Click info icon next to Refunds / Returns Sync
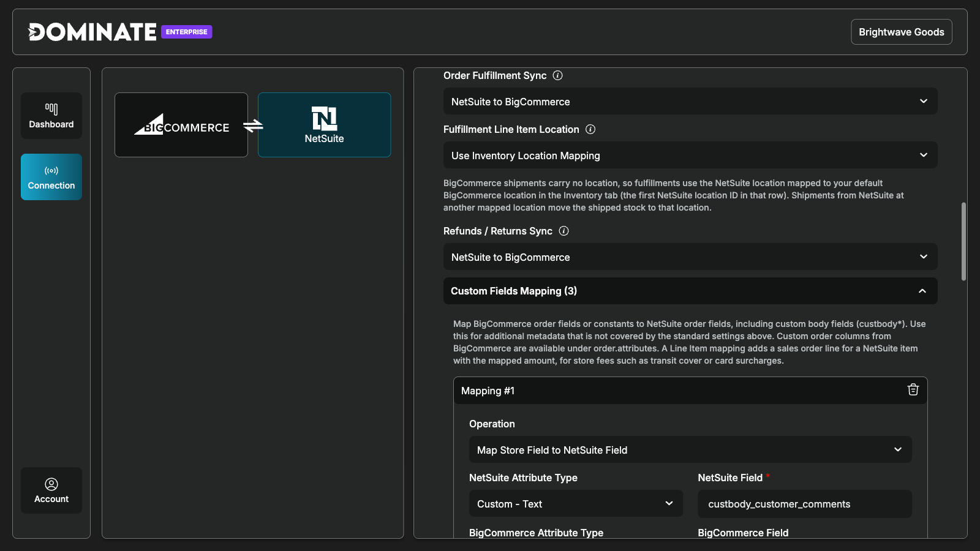Image resolution: width=980 pixels, height=551 pixels. [x=564, y=231]
